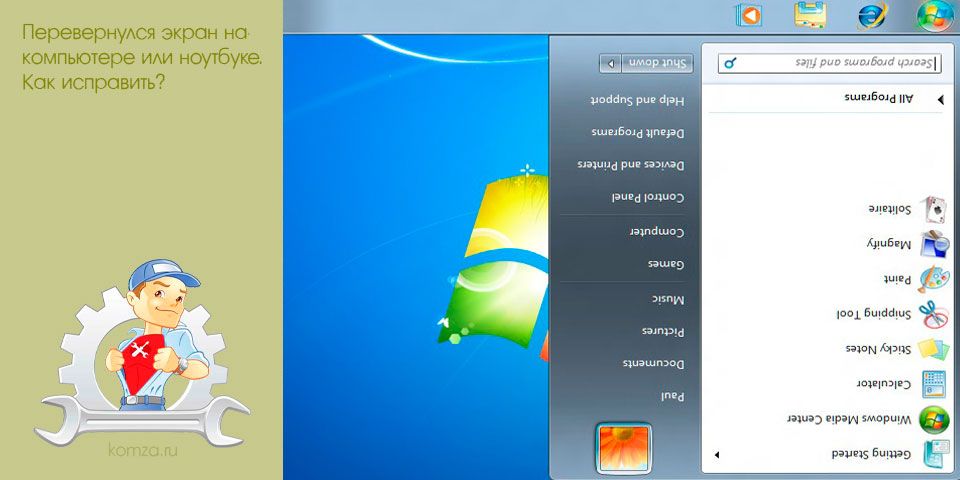Select the Sticky Notes label
This screenshot has height=480, width=960.
click(879, 349)
